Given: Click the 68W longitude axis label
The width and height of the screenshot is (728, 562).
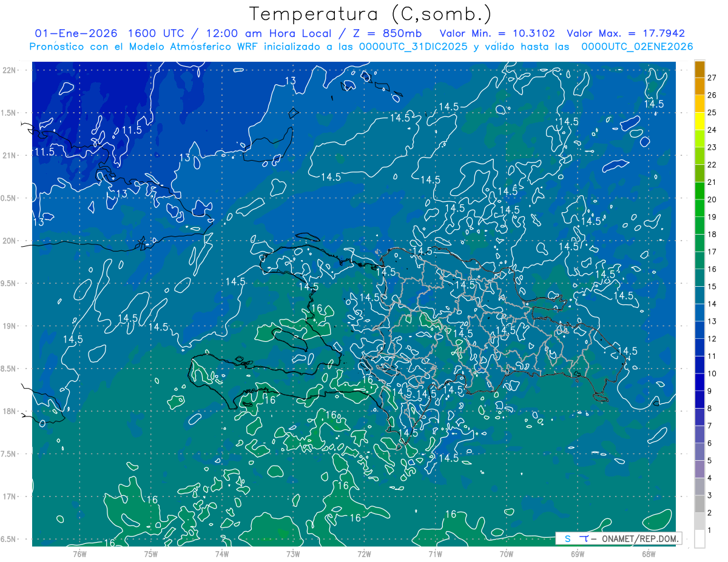Looking at the screenshot, I should click(x=649, y=554).
